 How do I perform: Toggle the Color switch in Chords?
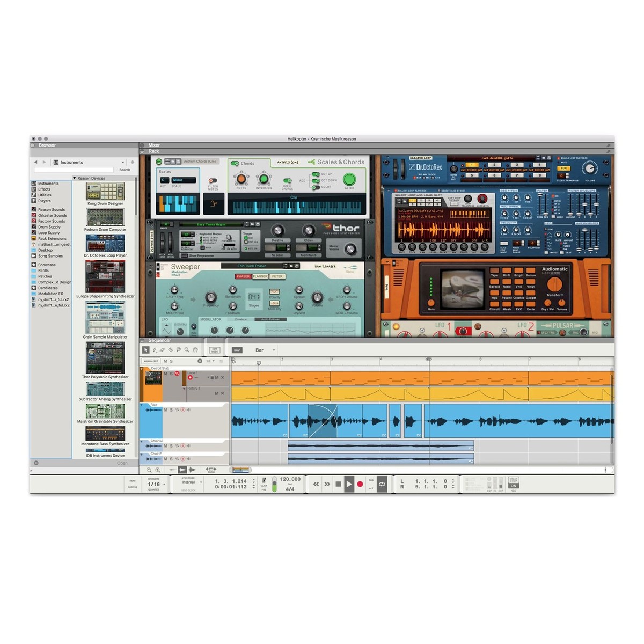[x=316, y=187]
